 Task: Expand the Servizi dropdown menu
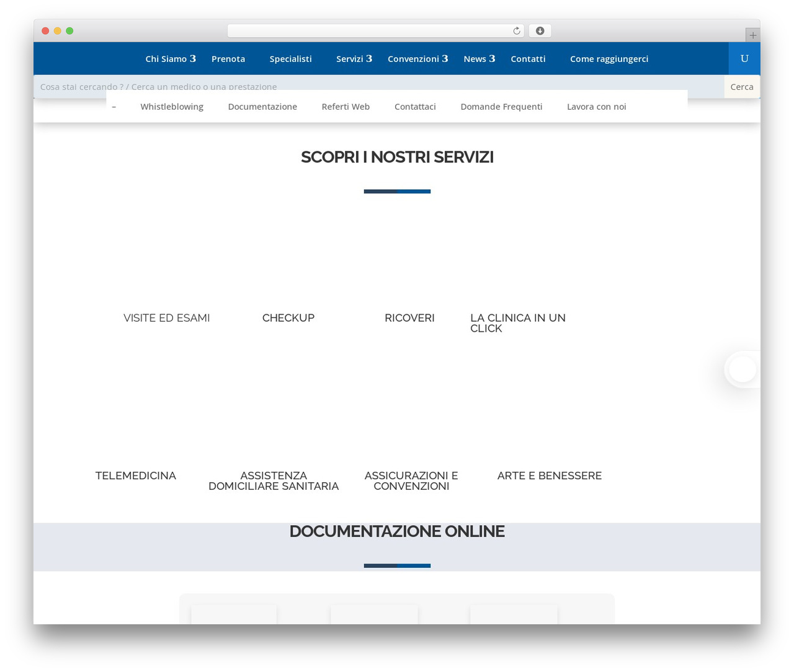pyautogui.click(x=354, y=59)
